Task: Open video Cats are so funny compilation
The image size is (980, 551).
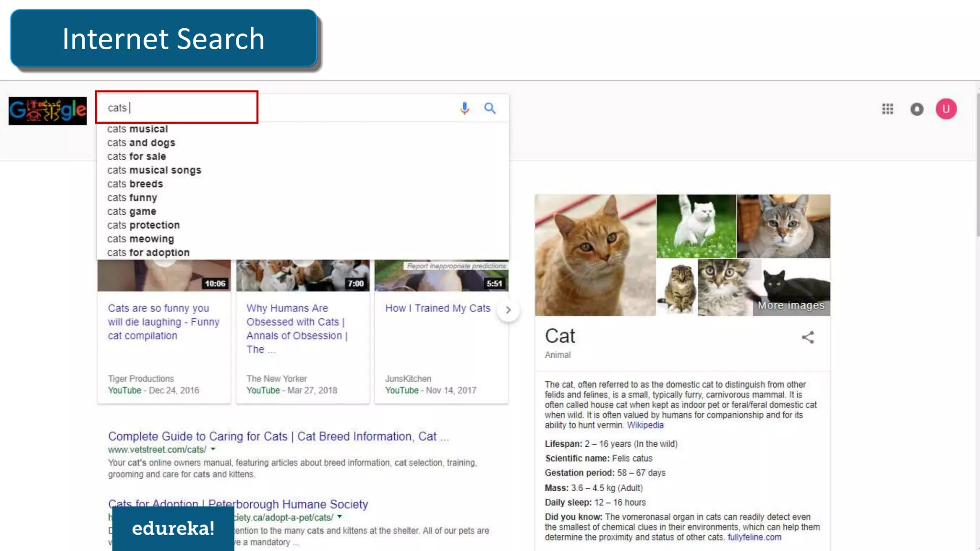Action: (x=164, y=322)
